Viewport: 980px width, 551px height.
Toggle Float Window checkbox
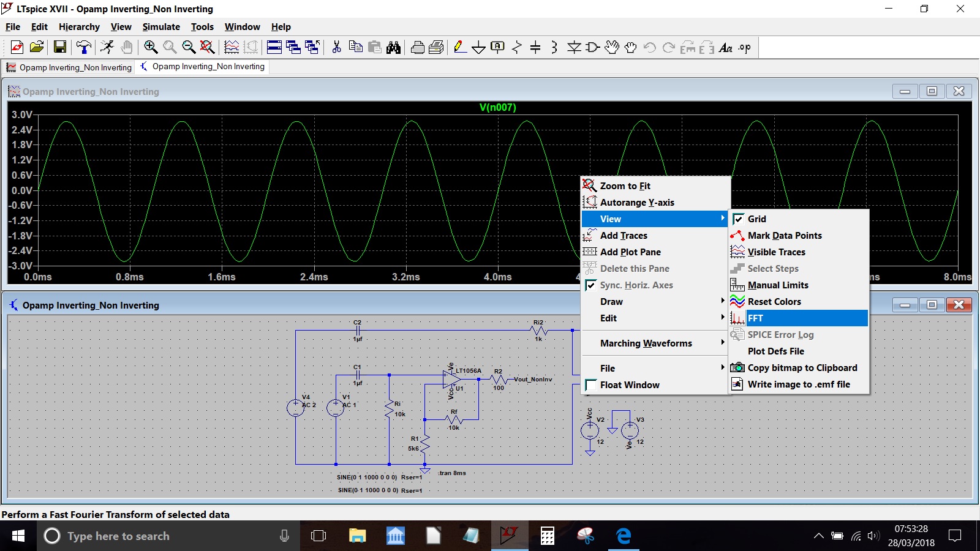pyautogui.click(x=590, y=385)
